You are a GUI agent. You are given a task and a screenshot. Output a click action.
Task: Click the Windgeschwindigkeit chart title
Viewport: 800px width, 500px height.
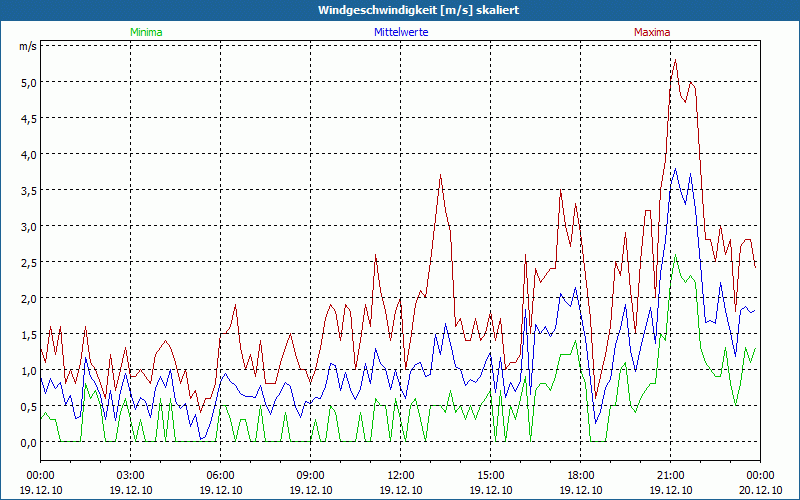[418, 10]
